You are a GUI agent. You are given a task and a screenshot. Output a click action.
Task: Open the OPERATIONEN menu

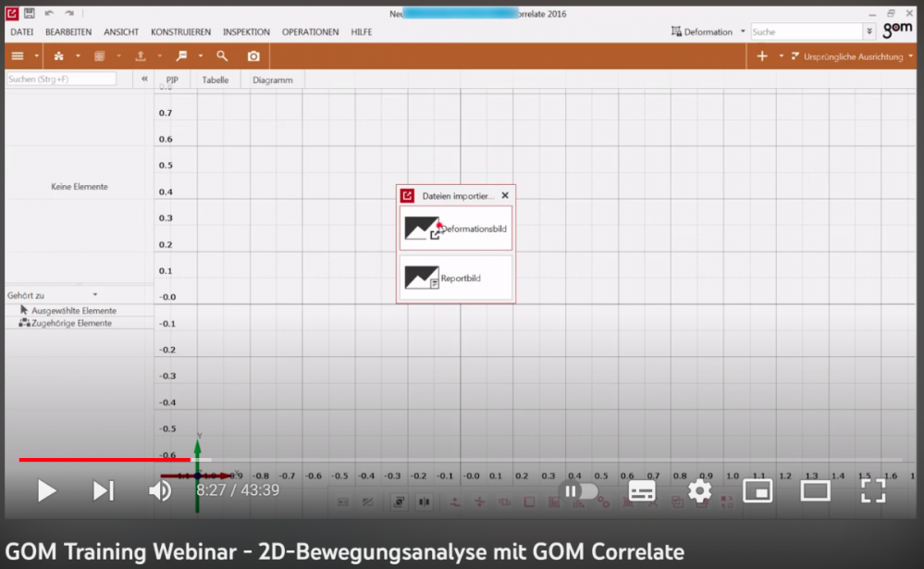[310, 31]
